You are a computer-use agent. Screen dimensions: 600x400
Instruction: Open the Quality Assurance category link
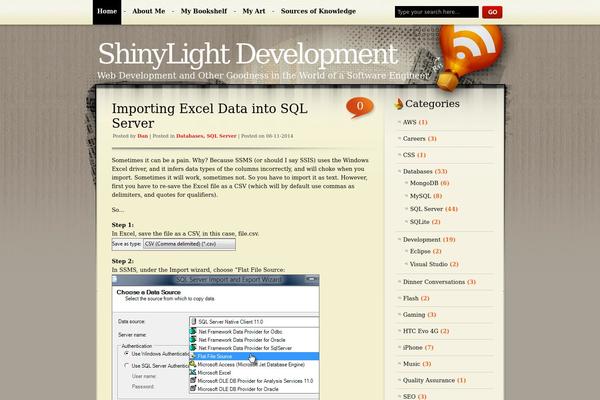pos(429,381)
